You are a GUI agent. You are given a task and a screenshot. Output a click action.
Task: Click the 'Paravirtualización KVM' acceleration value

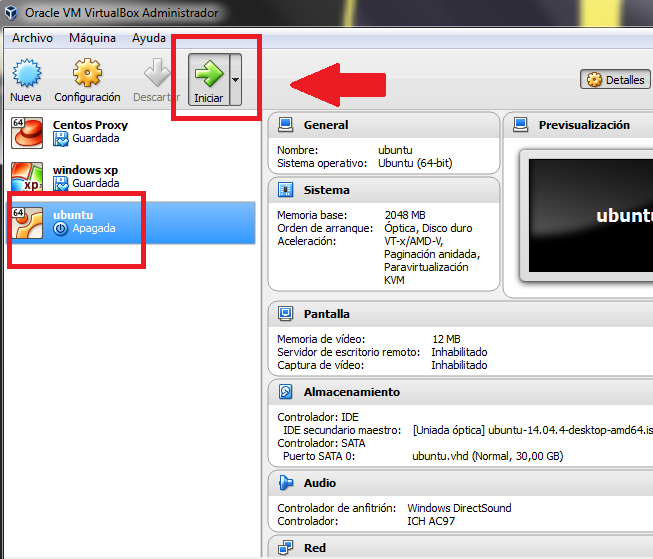coord(426,274)
